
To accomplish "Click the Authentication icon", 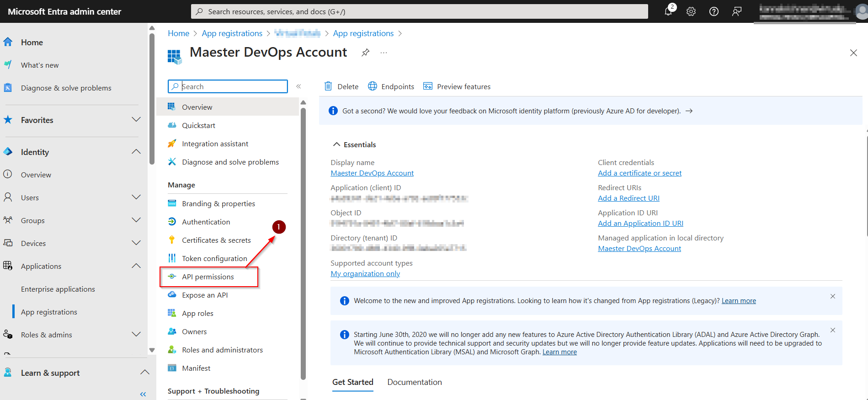I will pyautogui.click(x=172, y=222).
